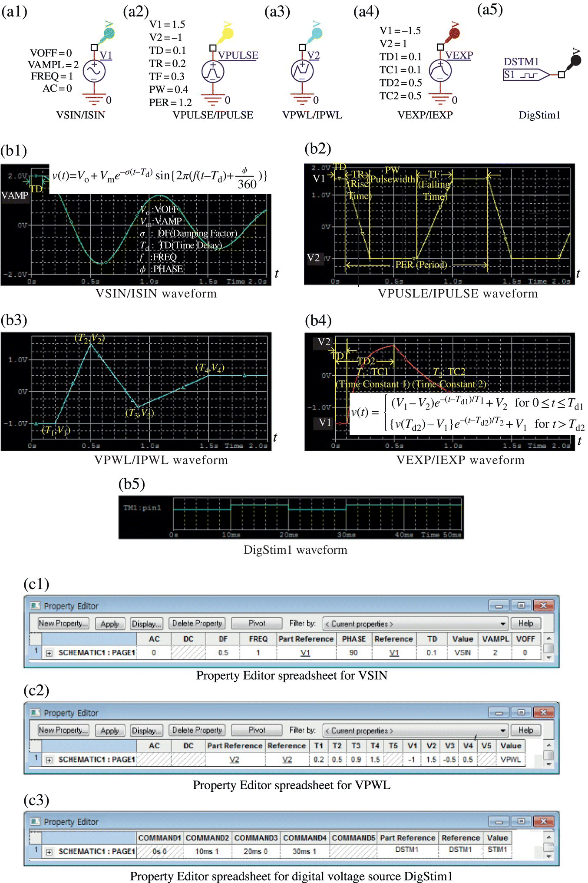This screenshot has height=883, width=588.
Task: Click Property Editor icon in DigStim1 window
Action: (x=35, y=821)
